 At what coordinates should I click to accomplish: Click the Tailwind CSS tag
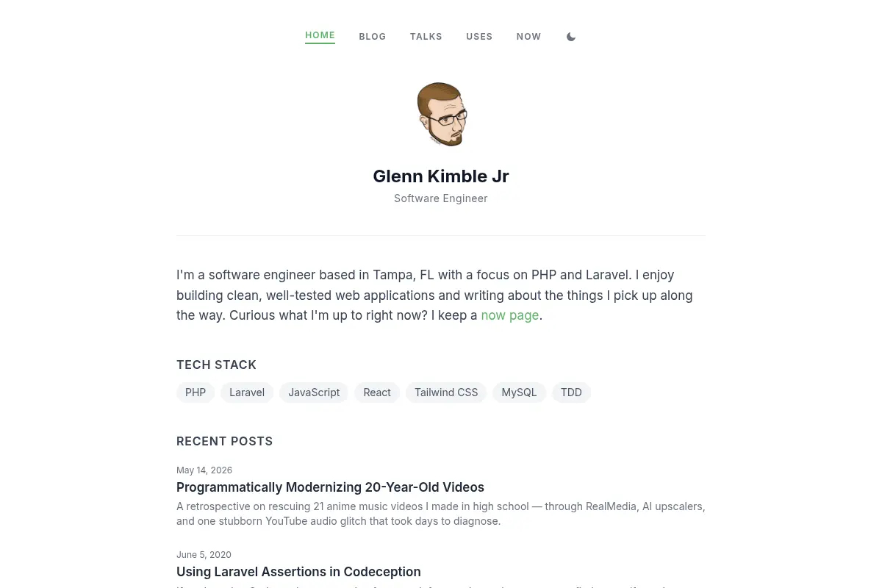tap(446, 392)
